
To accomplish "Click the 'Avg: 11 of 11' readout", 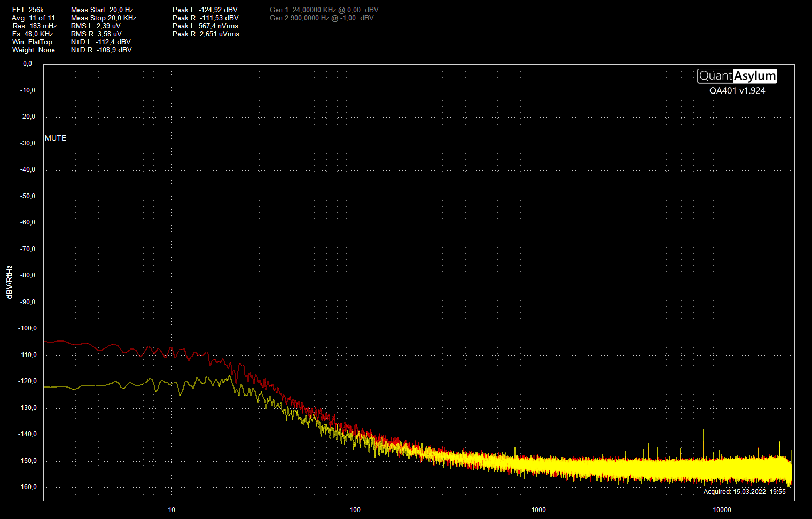I will pos(33,18).
